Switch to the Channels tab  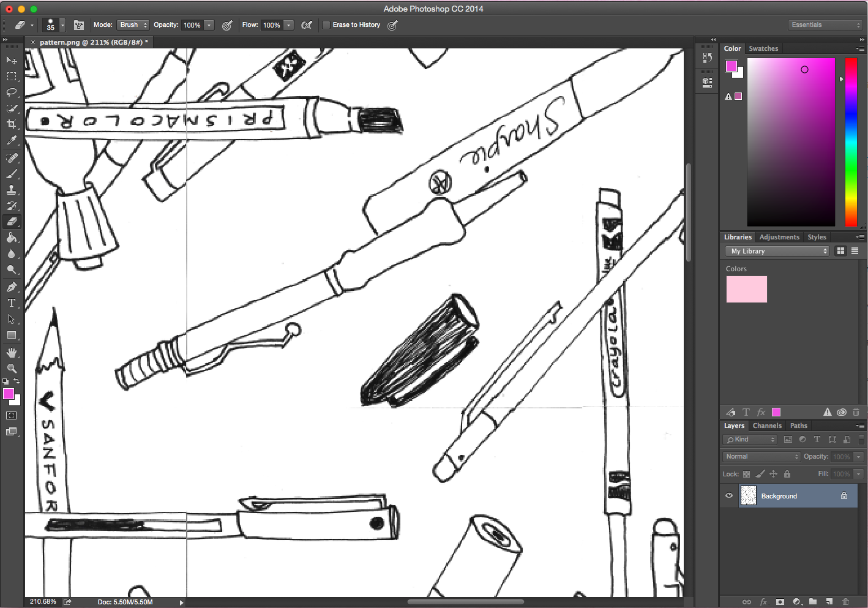click(766, 426)
